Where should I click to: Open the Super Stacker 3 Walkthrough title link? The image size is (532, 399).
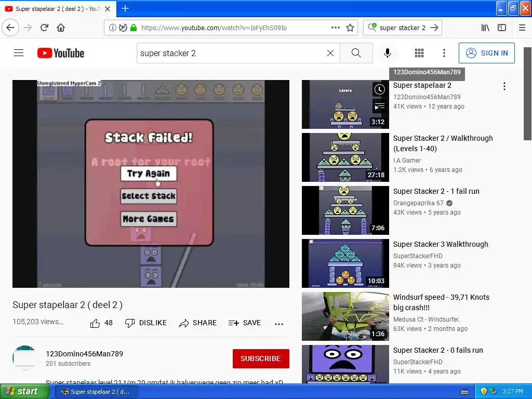tap(441, 244)
